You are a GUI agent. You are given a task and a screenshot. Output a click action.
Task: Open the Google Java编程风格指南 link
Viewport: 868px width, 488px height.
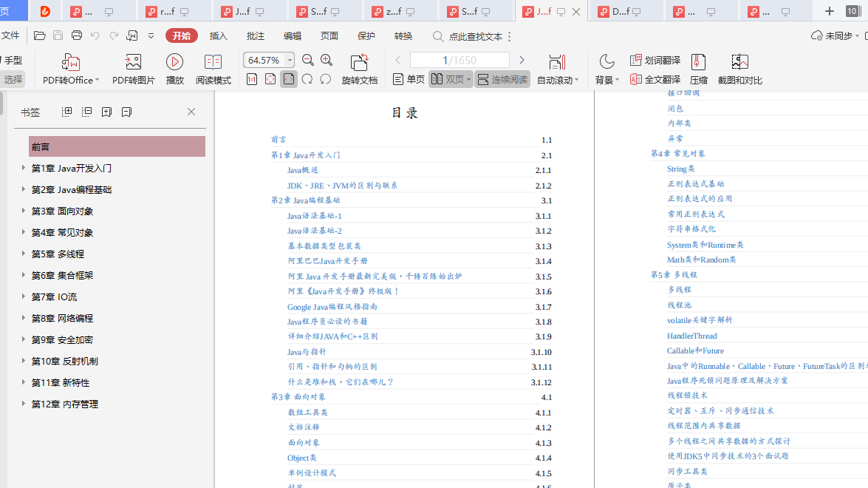point(332,306)
